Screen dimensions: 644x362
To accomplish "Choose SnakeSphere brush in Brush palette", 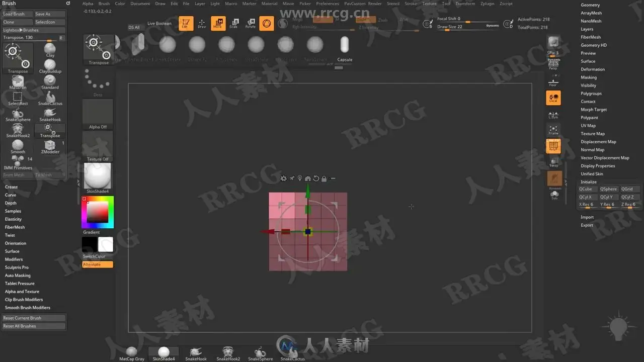I will pos(18,114).
